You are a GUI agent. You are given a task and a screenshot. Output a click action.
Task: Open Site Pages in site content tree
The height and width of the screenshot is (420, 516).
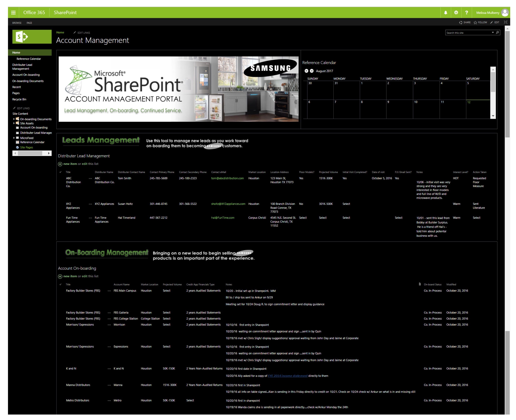(26, 147)
